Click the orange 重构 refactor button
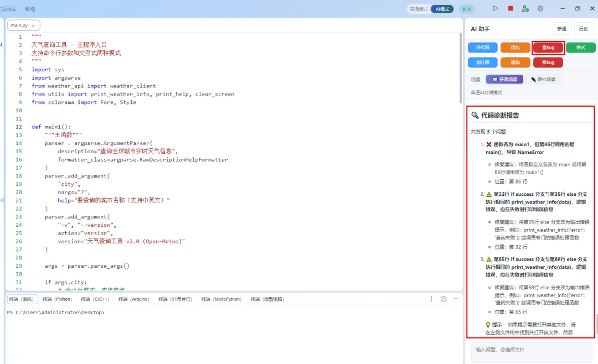 coord(515,62)
